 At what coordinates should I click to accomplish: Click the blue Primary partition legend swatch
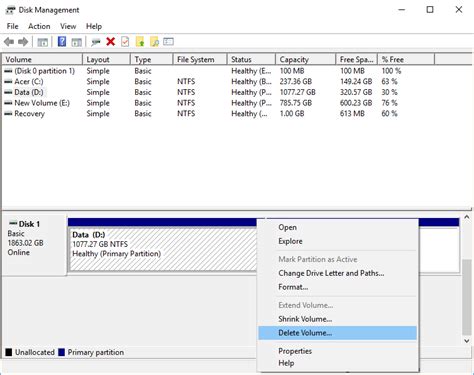coord(61,352)
